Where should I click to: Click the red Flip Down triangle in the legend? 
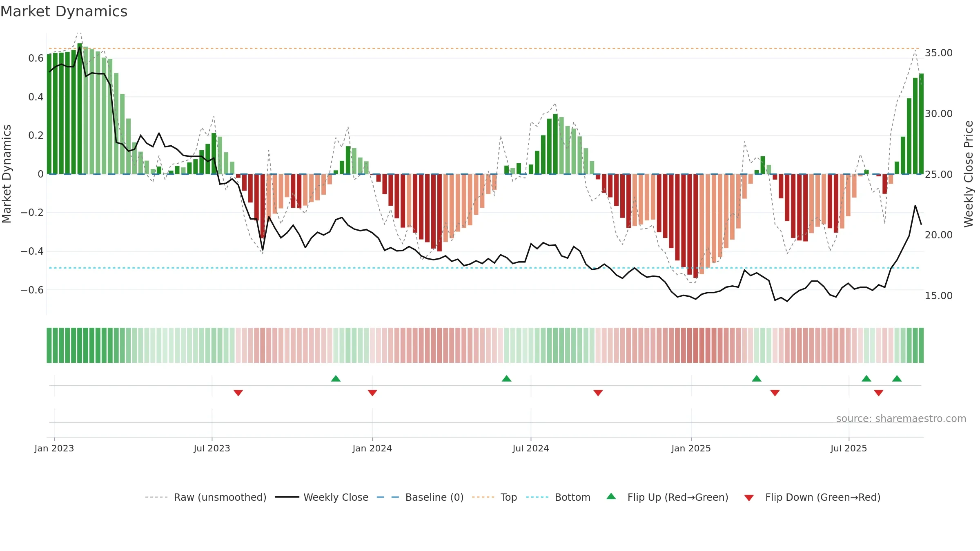coord(749,498)
